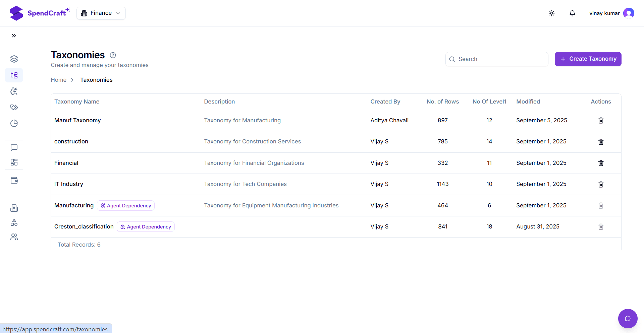This screenshot has height=333, width=644.
Task: Open the Agent Dependency badge on Manufacturing row
Action: (126, 205)
